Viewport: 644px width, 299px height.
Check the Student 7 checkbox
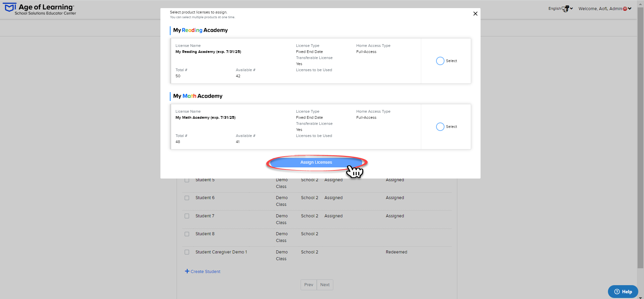click(187, 216)
